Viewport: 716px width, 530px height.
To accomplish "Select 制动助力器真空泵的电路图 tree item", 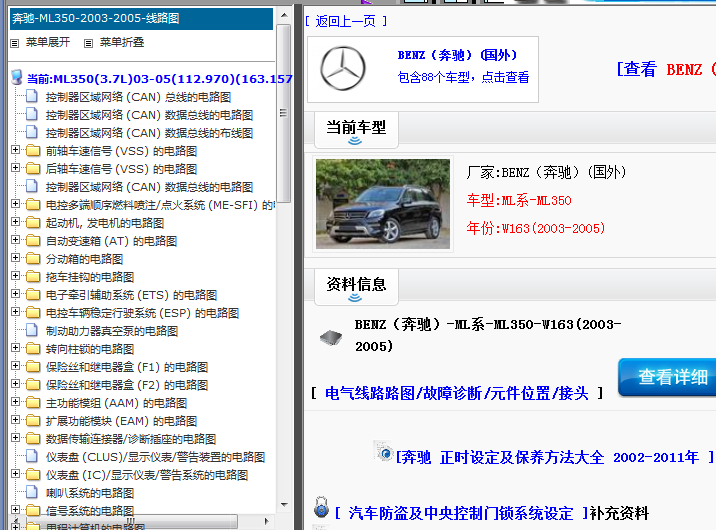I will (112, 331).
